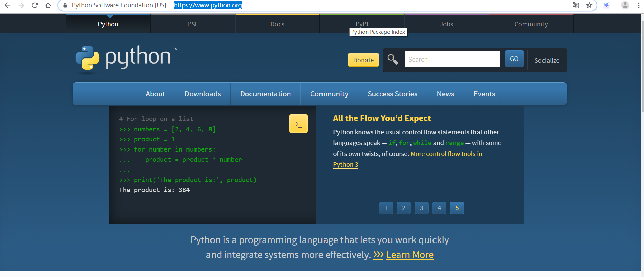Image resolution: width=644 pixels, height=277 pixels.
Task: Click the Python logo image
Action: (x=127, y=59)
